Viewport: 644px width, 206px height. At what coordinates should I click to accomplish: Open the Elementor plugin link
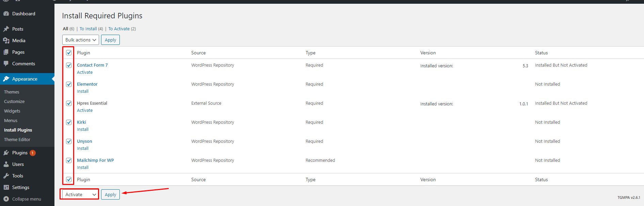click(x=87, y=84)
